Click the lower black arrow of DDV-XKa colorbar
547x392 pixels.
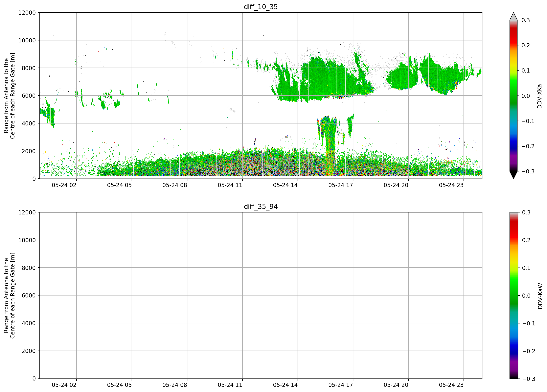[513, 175]
